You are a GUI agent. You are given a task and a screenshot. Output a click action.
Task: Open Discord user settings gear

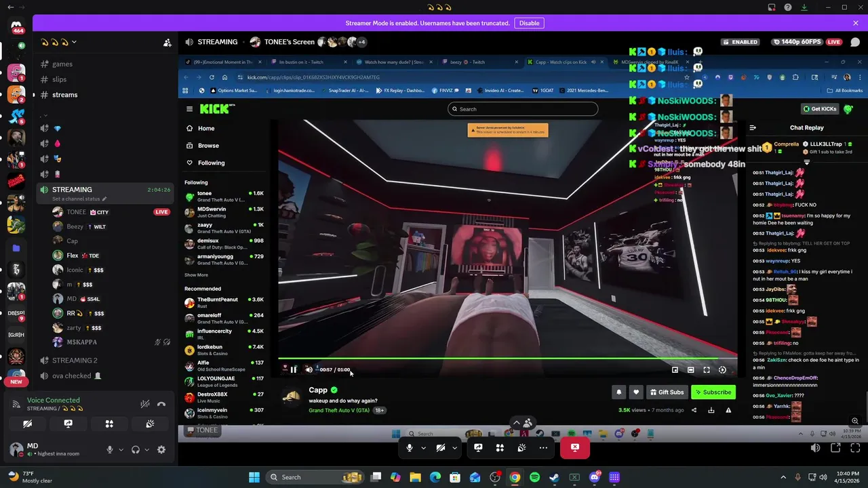click(x=161, y=449)
